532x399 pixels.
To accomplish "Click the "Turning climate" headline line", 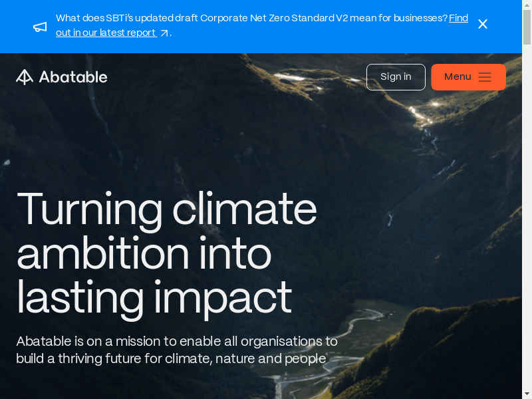I will (x=166, y=209).
